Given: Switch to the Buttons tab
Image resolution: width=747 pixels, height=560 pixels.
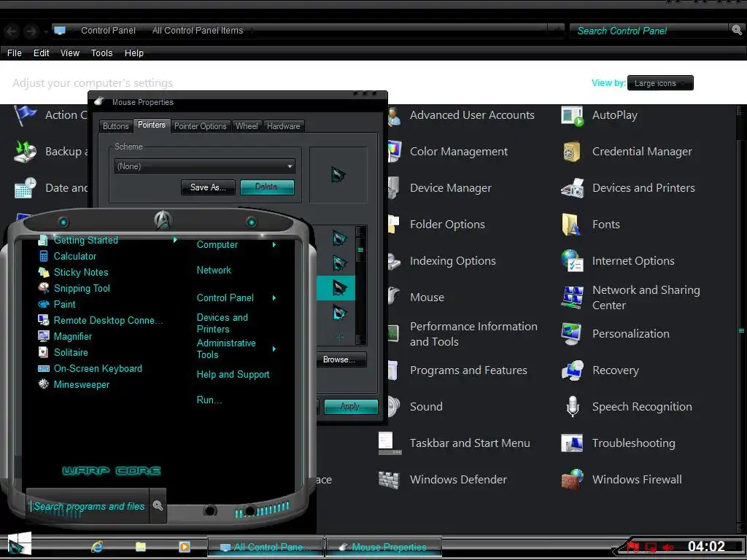Looking at the screenshot, I should click(116, 126).
